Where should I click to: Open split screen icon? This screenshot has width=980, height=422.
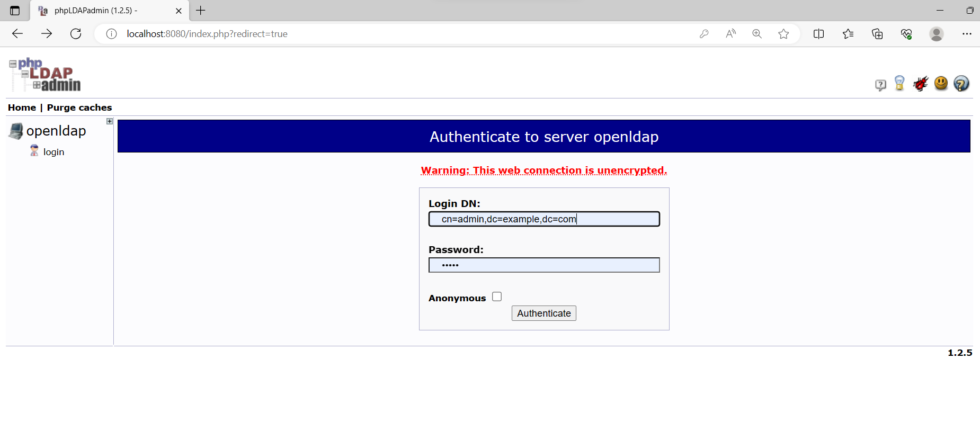pyautogui.click(x=818, y=34)
